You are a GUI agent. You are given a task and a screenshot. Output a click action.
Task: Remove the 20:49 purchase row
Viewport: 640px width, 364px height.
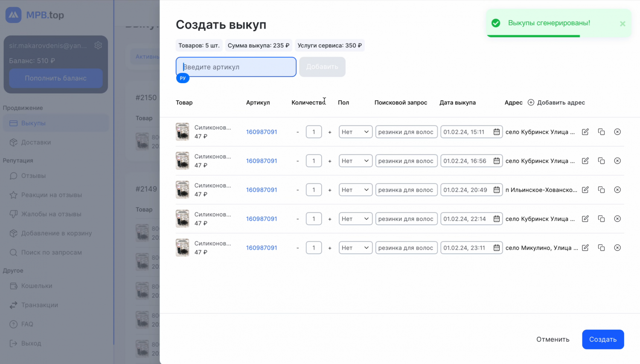pyautogui.click(x=617, y=190)
